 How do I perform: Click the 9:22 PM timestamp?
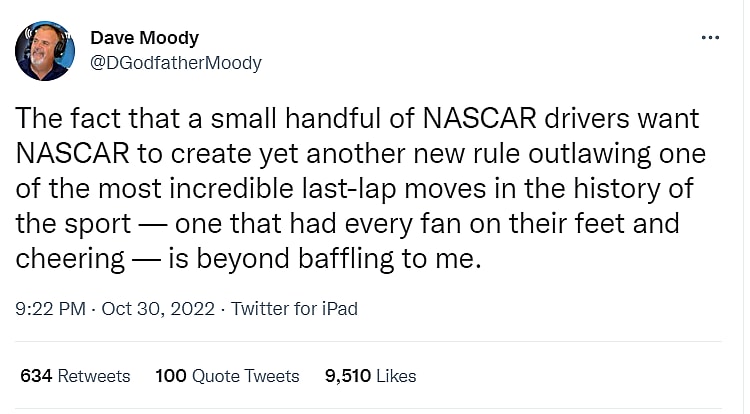49,309
